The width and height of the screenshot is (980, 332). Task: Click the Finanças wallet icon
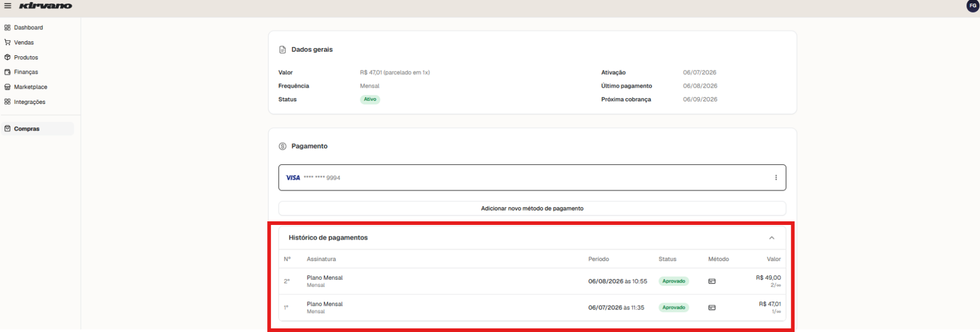point(7,72)
